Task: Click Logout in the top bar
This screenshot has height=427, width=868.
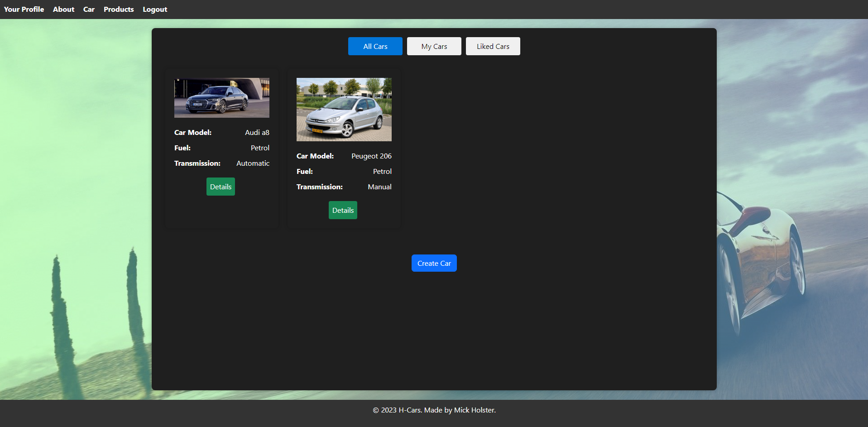Action: [x=155, y=9]
